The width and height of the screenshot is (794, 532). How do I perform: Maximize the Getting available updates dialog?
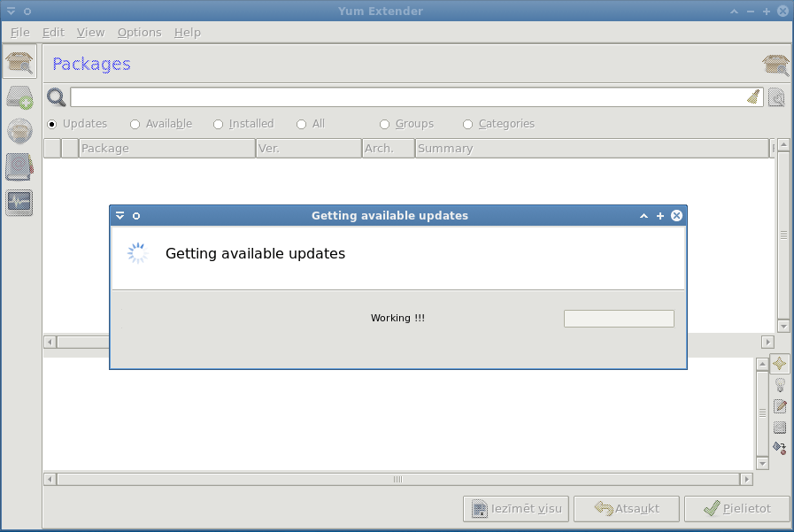(659, 216)
